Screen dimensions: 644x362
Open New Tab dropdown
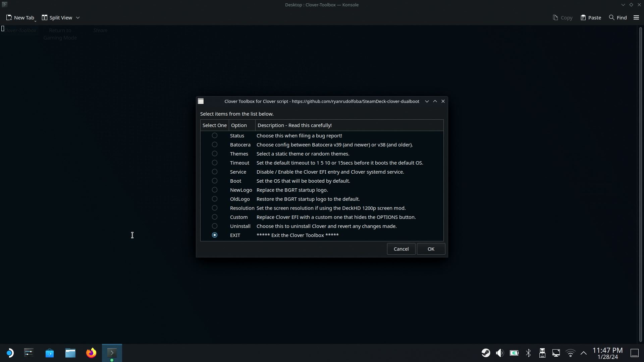click(x=35, y=21)
